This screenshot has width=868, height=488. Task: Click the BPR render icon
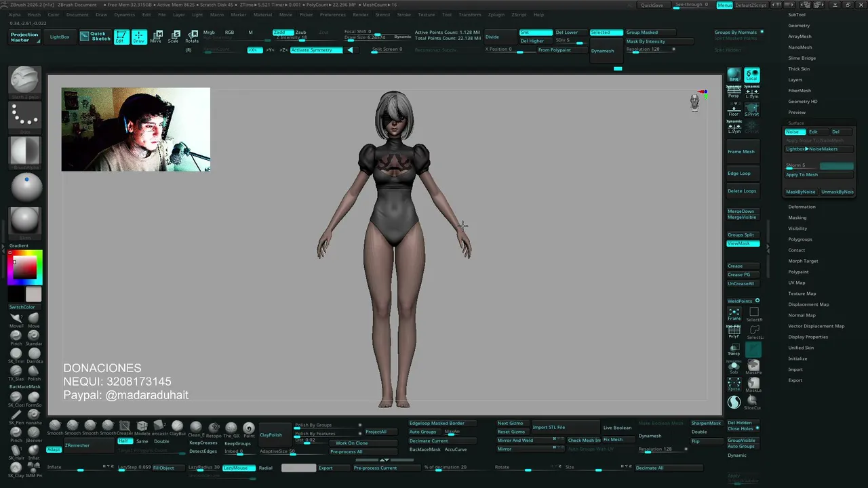pyautogui.click(x=734, y=75)
